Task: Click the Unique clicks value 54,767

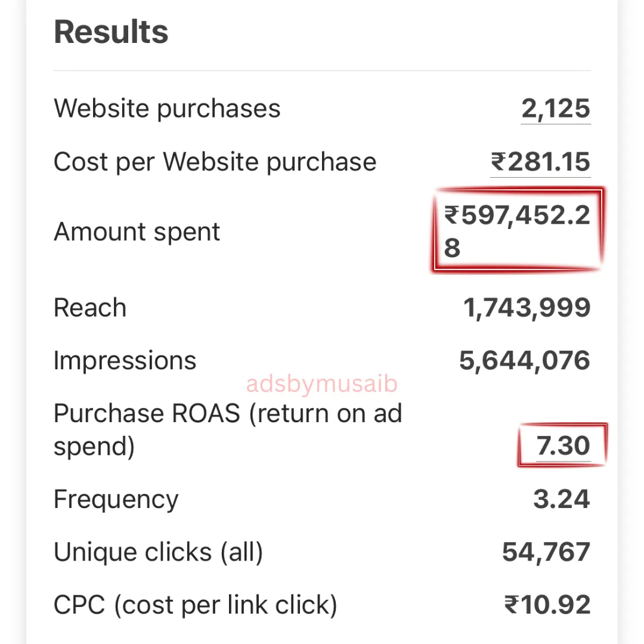Action: pos(546,553)
